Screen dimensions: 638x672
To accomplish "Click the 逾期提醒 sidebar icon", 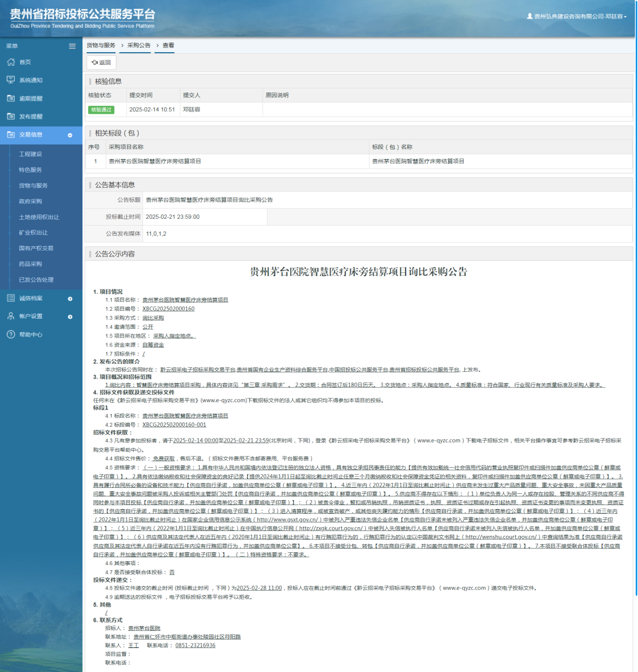I will (x=11, y=98).
